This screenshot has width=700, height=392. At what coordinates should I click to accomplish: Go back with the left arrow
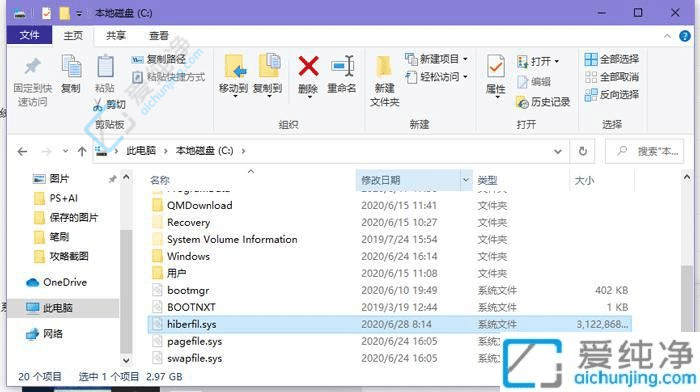pyautogui.click(x=22, y=152)
